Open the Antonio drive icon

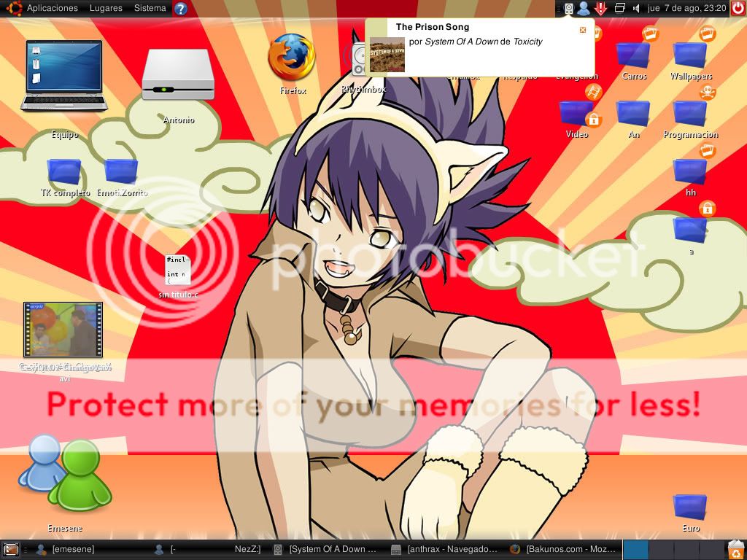(x=178, y=75)
